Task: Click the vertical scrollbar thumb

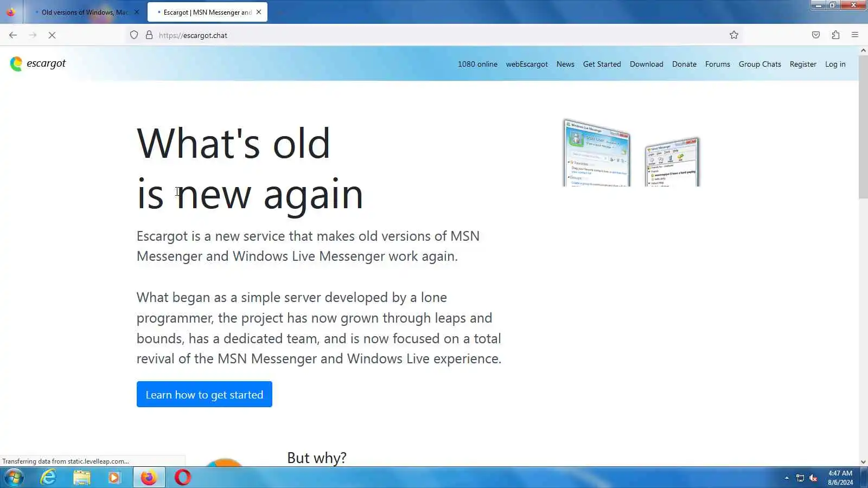Action: click(x=863, y=126)
